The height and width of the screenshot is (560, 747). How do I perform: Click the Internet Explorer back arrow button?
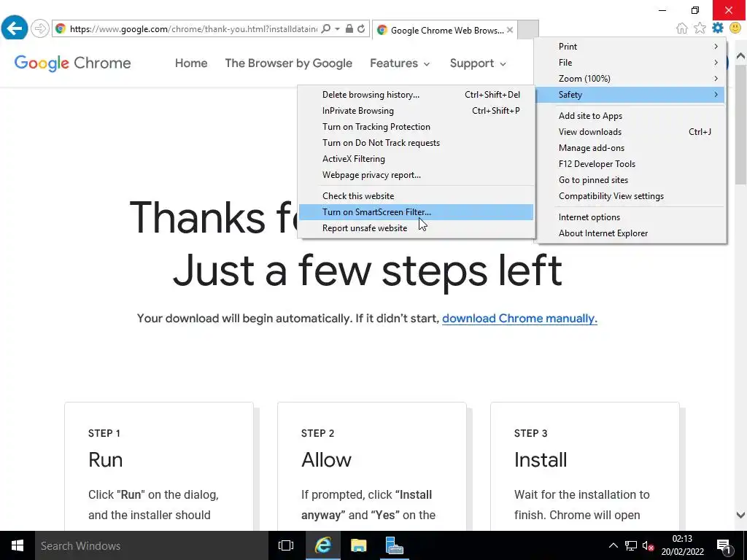coord(15,28)
